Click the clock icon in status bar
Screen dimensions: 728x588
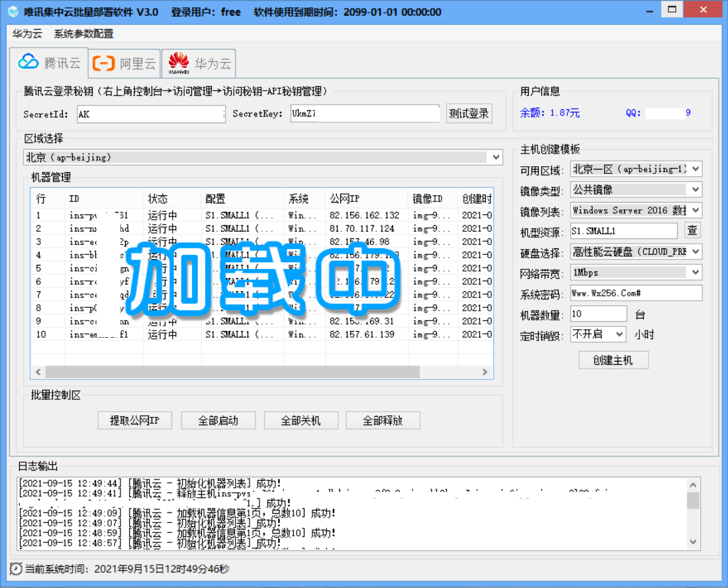(16, 569)
